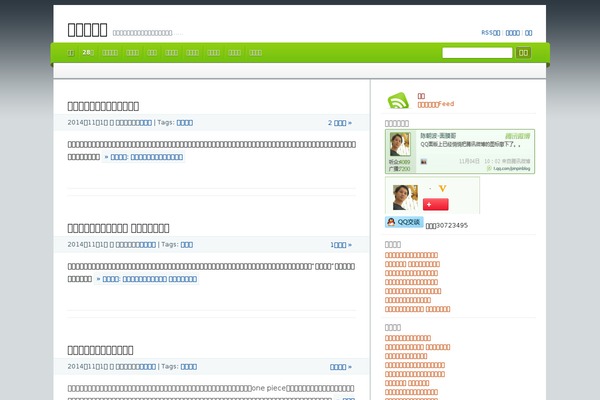Screen dimensions: 600x400
Task: Click the green Tencent Weibo logo in the widget
Action: (x=517, y=136)
